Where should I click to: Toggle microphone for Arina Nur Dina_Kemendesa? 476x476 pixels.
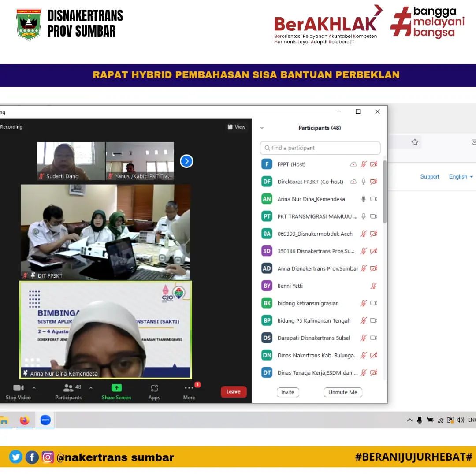(x=364, y=199)
